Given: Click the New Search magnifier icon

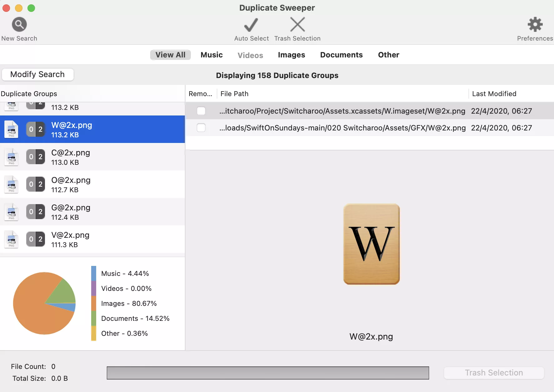Looking at the screenshot, I should coord(19,24).
